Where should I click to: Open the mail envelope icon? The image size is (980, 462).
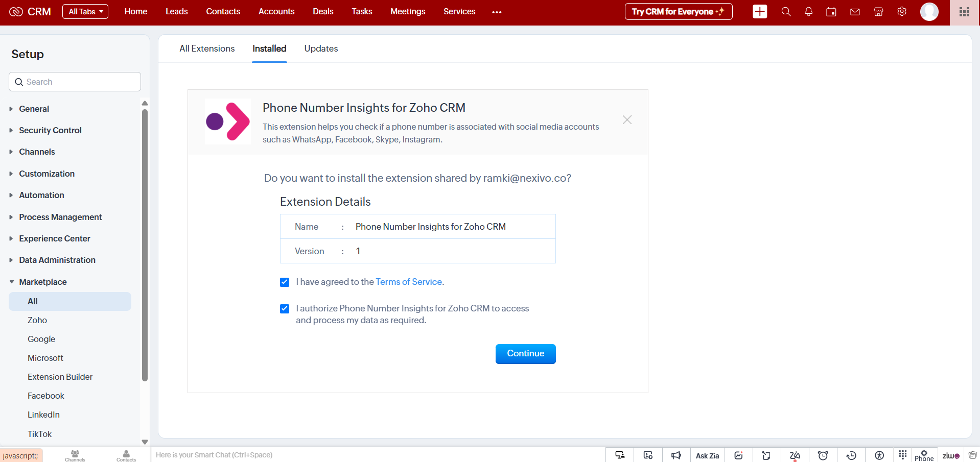(855, 11)
